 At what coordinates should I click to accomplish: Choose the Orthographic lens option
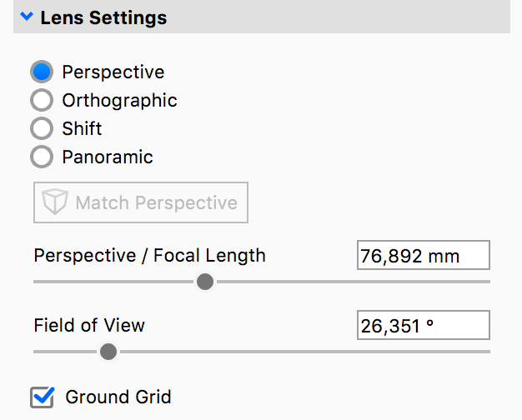[42, 101]
